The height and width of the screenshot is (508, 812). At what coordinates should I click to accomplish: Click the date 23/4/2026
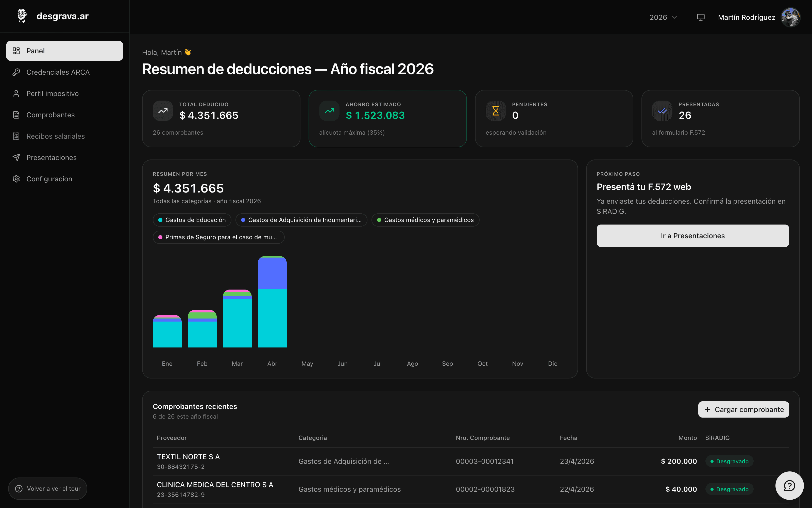point(577,461)
